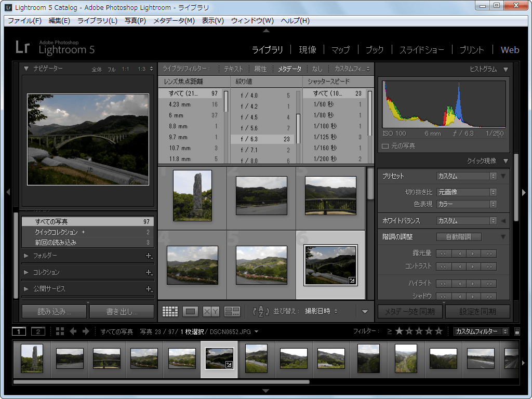This screenshot has height=399, width=532.
Task: Open survey view icon
Action: point(232,311)
